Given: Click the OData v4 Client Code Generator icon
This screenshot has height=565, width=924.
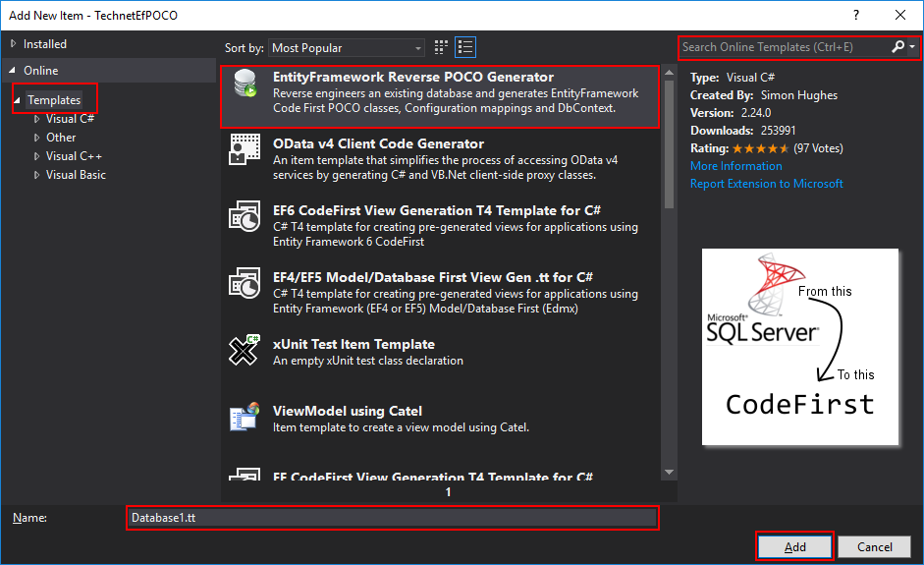Looking at the screenshot, I should point(245,148).
